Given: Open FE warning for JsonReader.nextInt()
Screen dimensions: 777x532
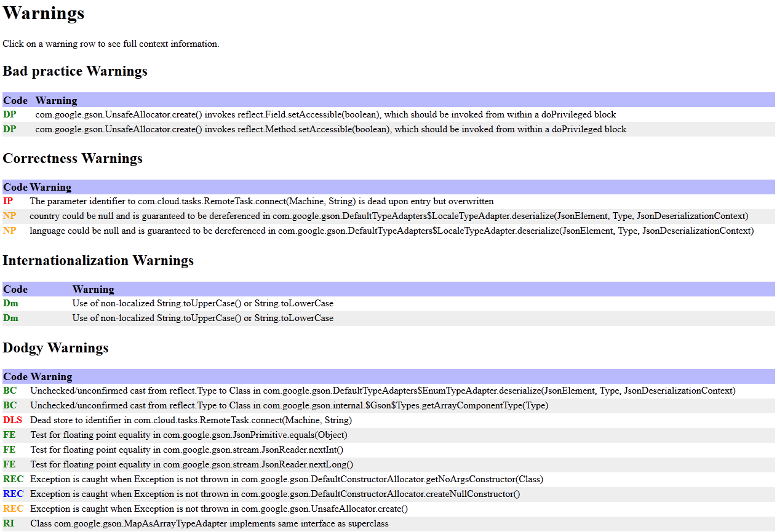Looking at the screenshot, I should point(388,450).
